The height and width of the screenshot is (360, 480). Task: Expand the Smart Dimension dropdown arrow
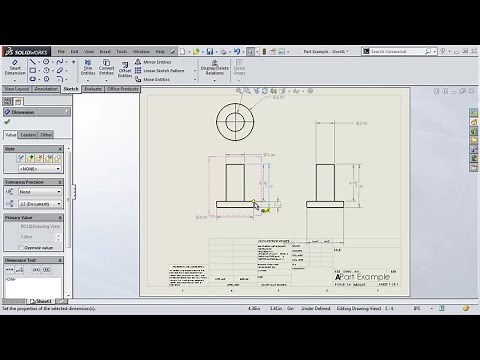(15, 80)
